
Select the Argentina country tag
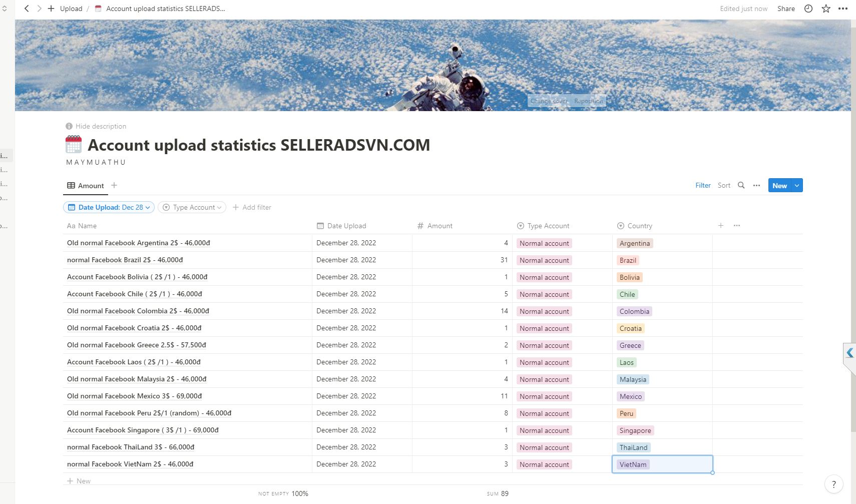coord(635,243)
